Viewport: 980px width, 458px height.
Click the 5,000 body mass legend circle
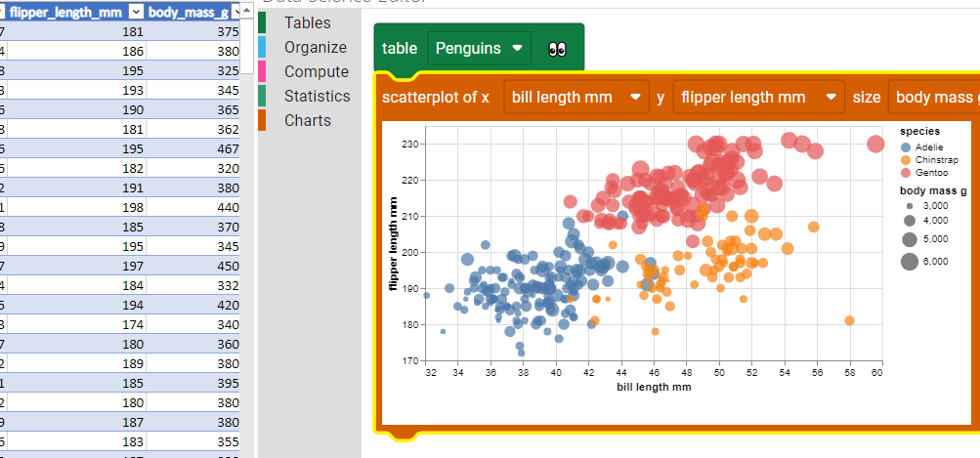click(x=909, y=239)
